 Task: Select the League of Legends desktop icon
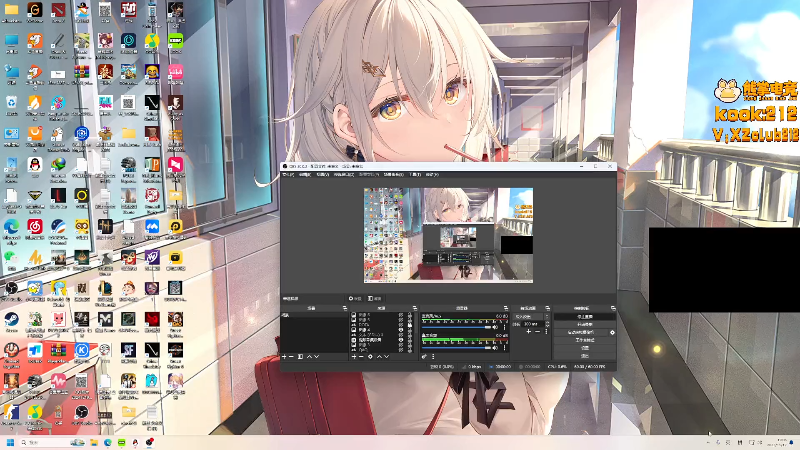pos(105,288)
